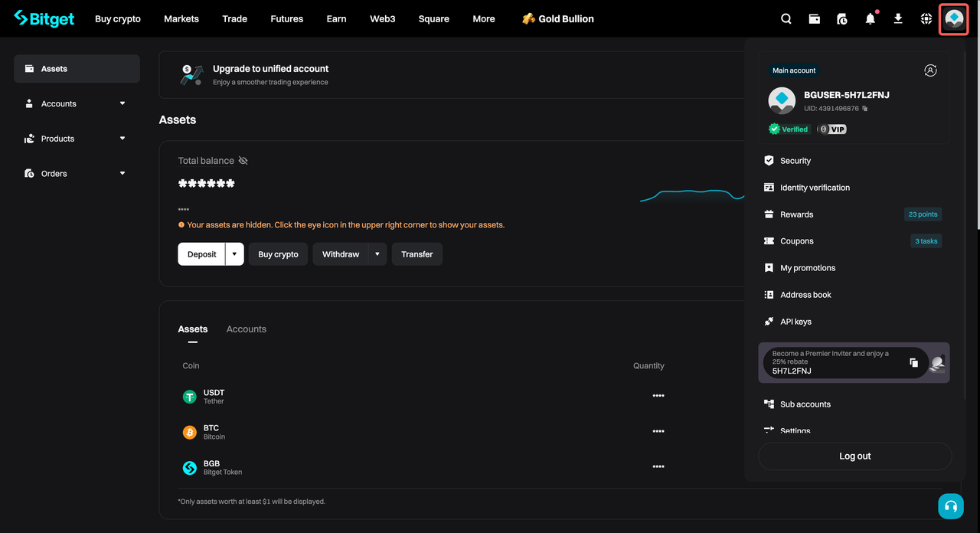Click the USDT coin icon

(189, 397)
